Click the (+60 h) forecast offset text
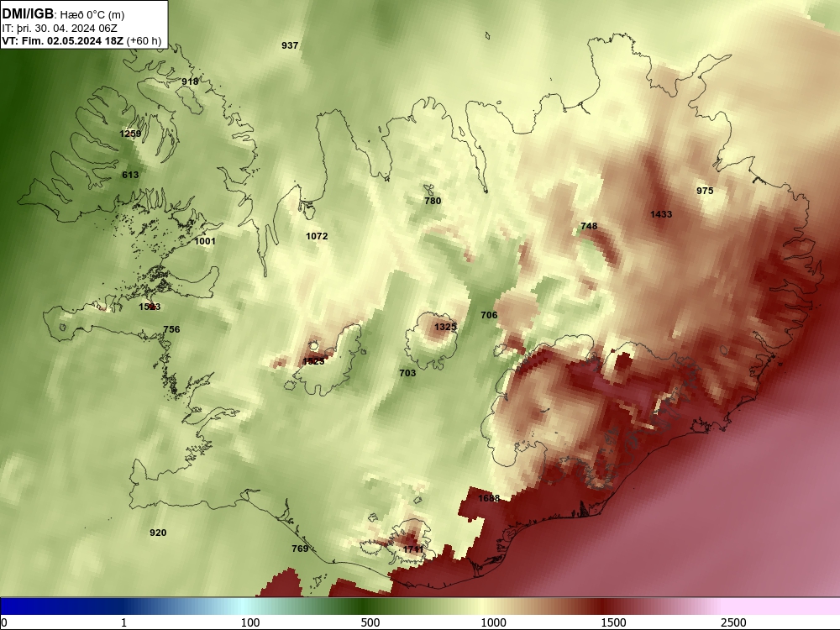 (x=144, y=41)
